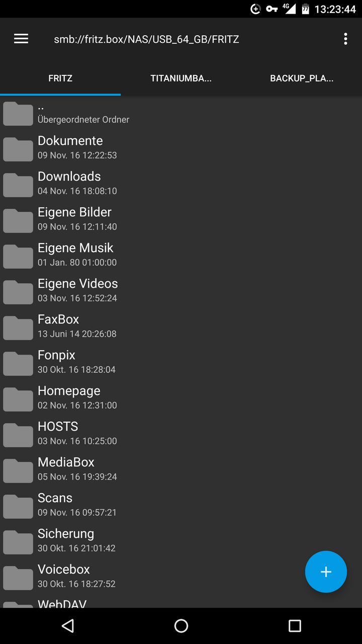This screenshot has width=362, height=644.
Task: Open the HOSTS folder
Action: pos(181,433)
